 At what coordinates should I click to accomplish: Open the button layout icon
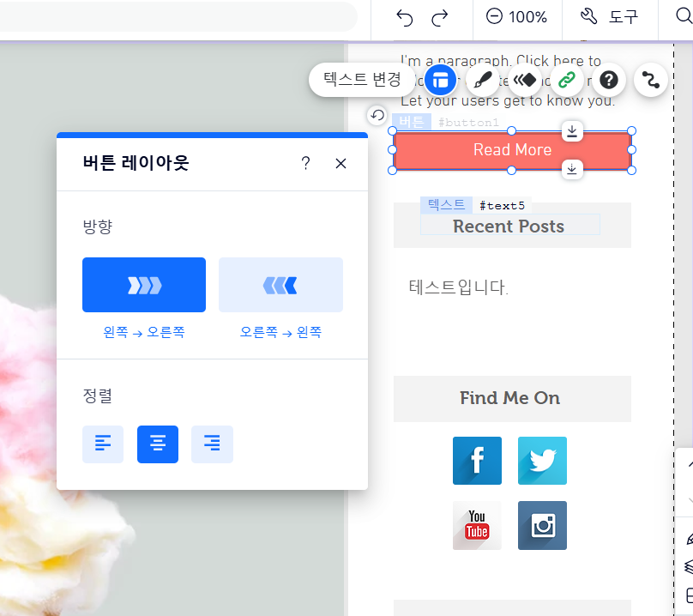pos(440,80)
